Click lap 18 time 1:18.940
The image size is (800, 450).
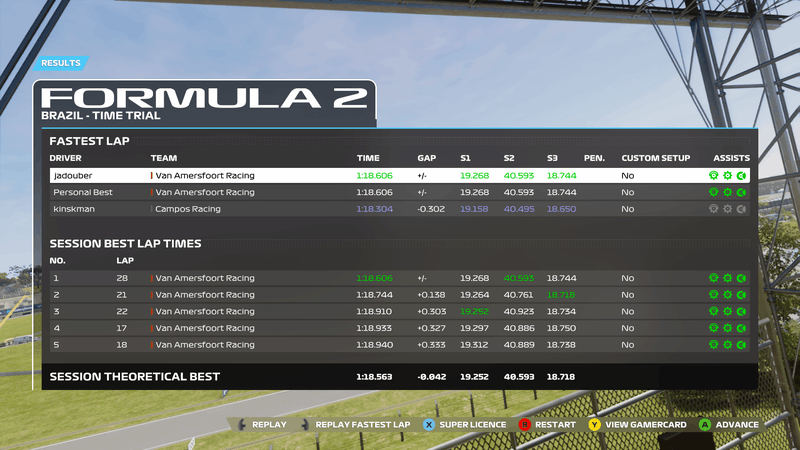(x=374, y=345)
